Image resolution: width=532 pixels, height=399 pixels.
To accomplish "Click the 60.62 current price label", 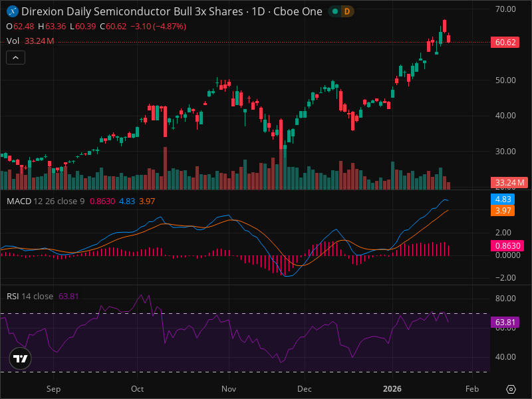I will point(505,43).
